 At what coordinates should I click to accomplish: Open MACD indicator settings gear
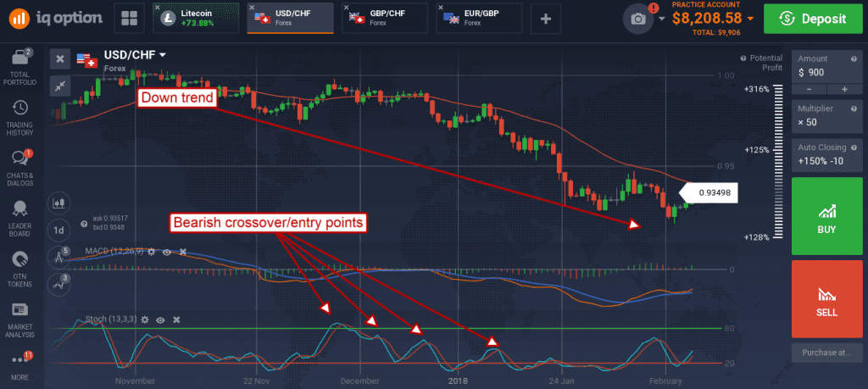pos(153,251)
